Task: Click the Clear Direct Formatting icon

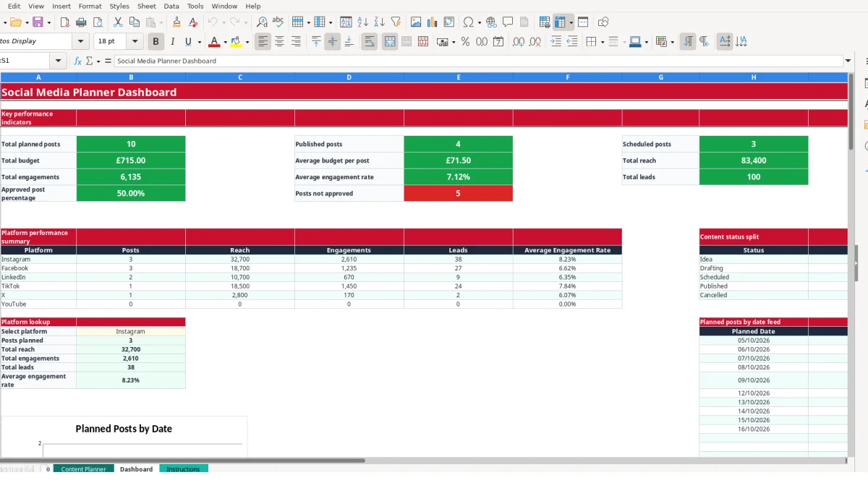Action: (193, 22)
